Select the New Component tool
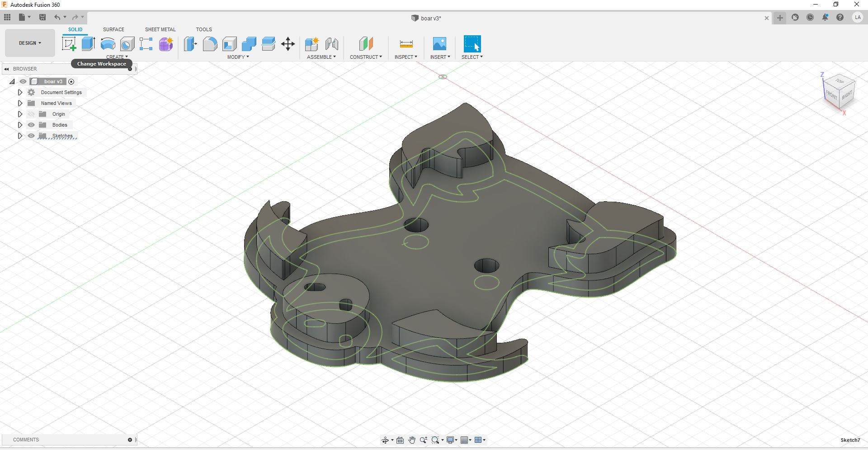Screen dimensions: 868x450 (312, 44)
